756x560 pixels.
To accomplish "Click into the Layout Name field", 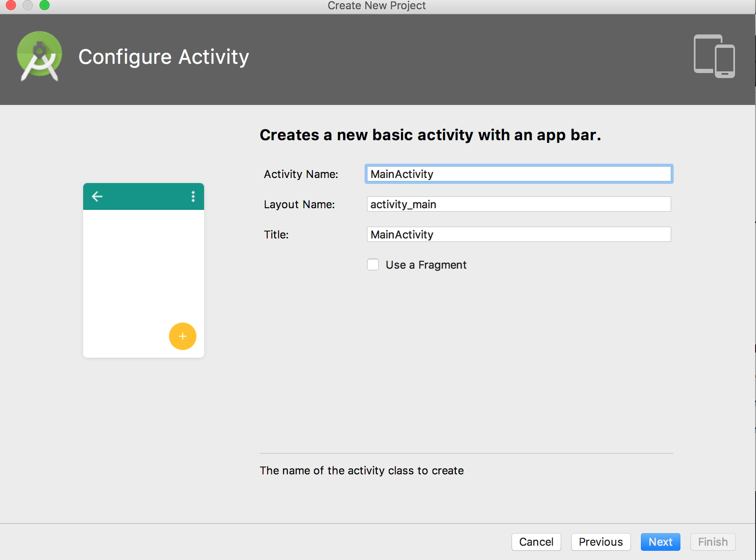I will pyautogui.click(x=519, y=204).
